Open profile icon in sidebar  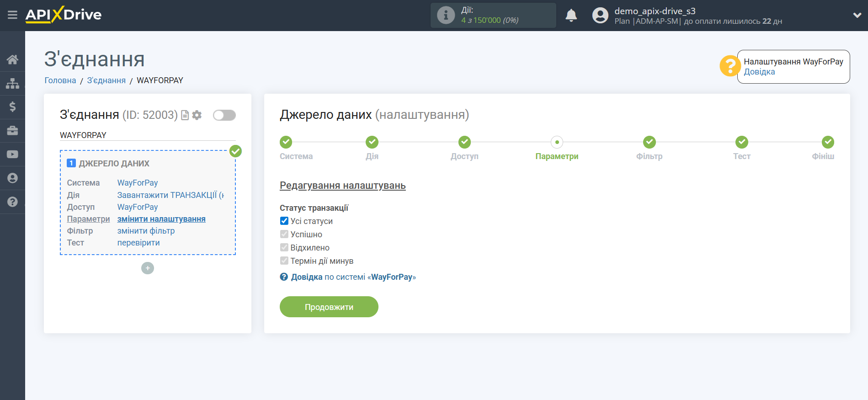click(12, 178)
